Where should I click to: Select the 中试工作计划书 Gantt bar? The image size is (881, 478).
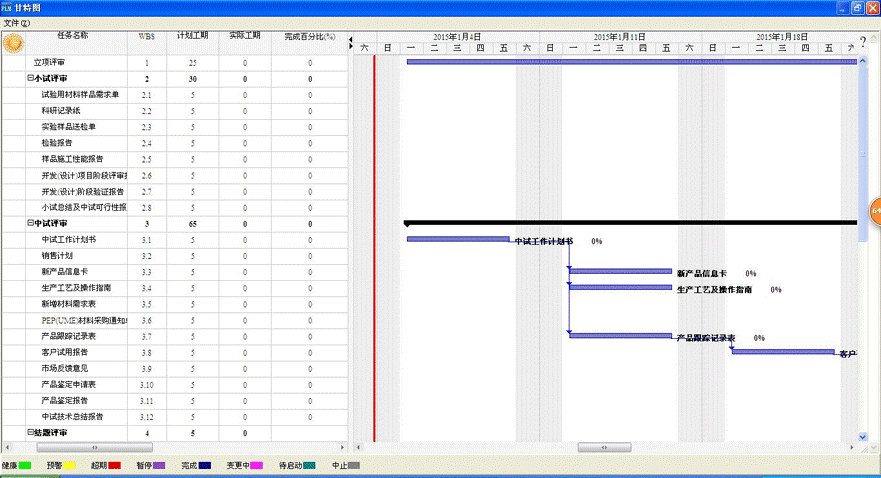458,239
